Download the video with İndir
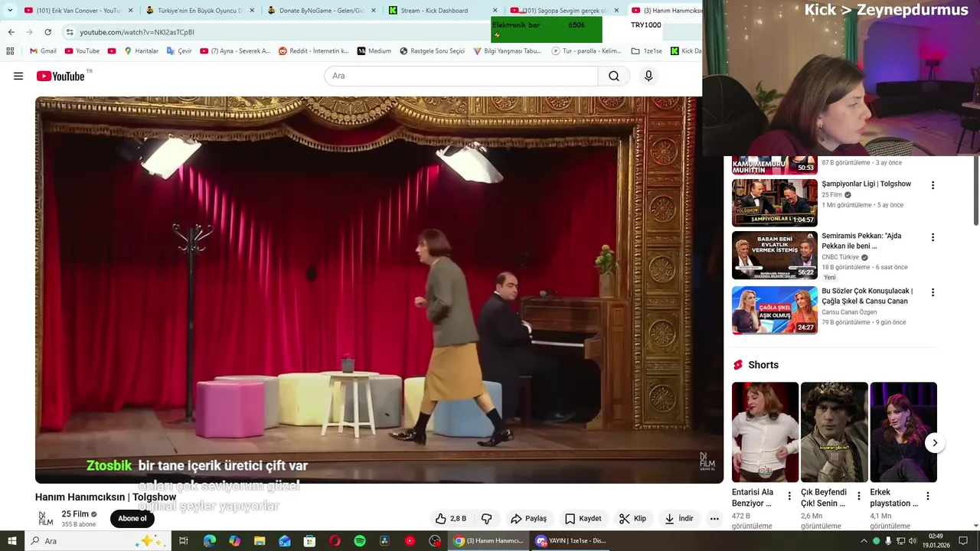 [678, 519]
